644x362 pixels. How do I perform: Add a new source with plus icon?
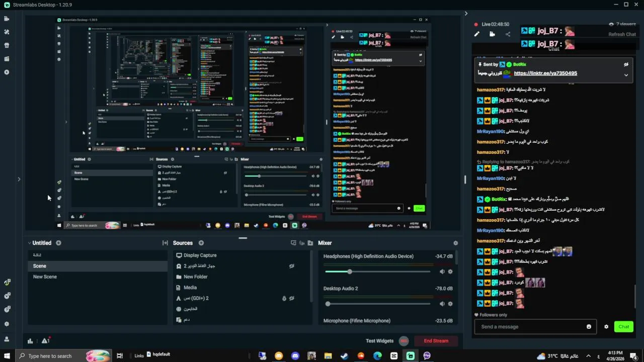(x=201, y=243)
